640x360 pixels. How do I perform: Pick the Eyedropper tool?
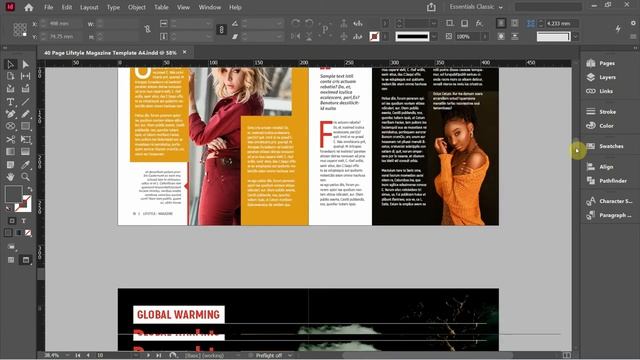[x=26, y=164]
